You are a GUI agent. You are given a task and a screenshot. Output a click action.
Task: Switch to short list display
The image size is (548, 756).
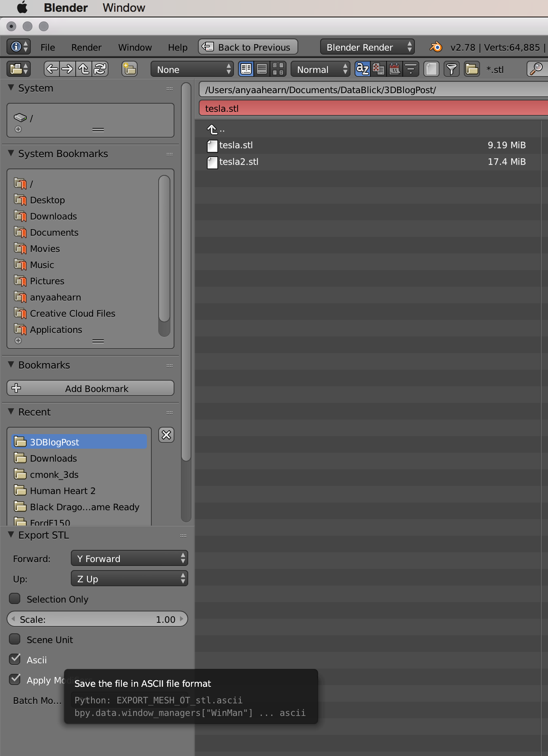(246, 69)
